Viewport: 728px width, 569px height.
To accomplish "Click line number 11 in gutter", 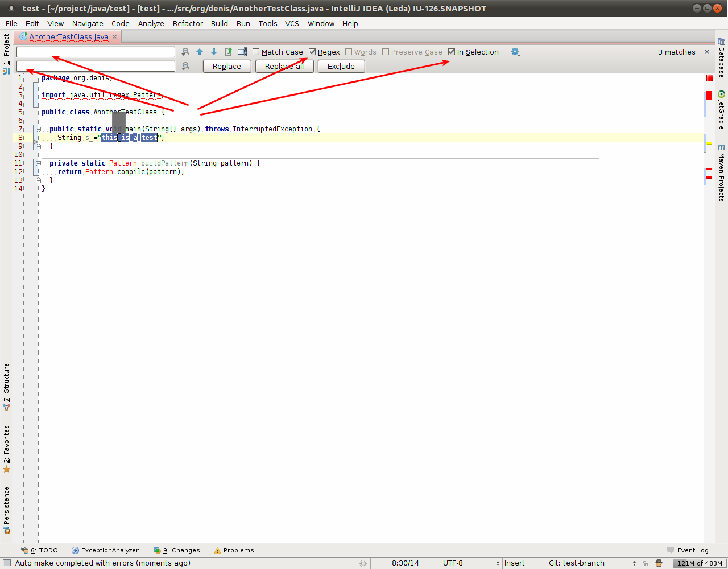I will (18, 163).
